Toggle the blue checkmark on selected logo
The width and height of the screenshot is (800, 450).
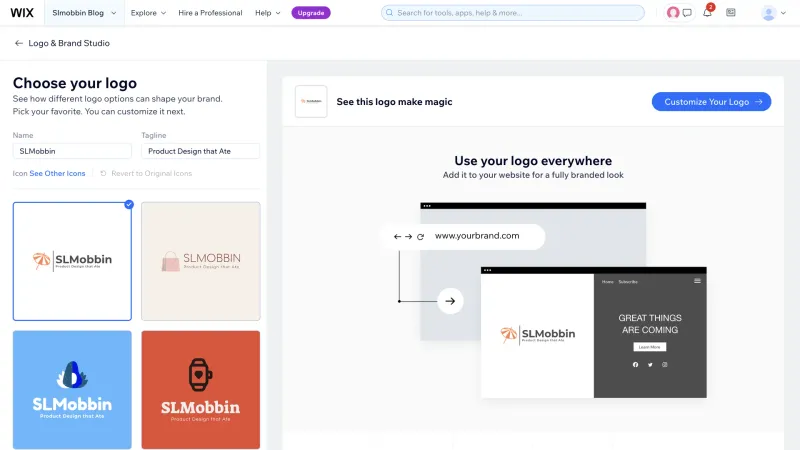[x=129, y=204]
